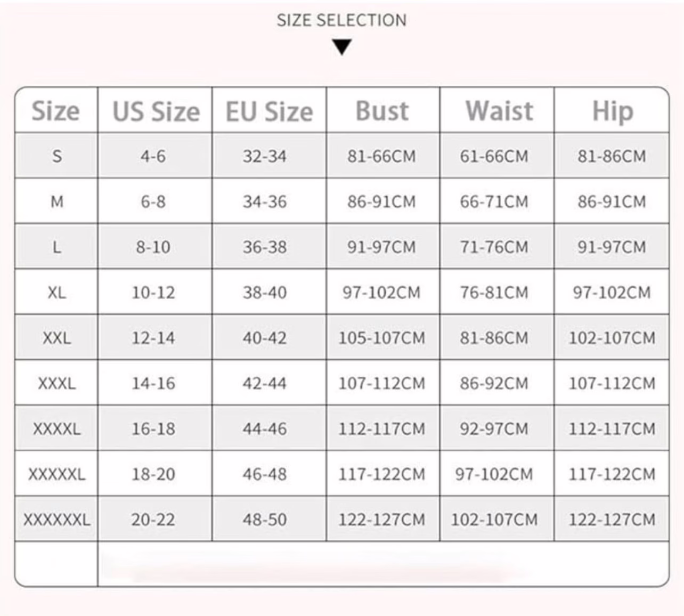684x616 pixels.
Task: Select the M size row label
Action: (x=57, y=201)
